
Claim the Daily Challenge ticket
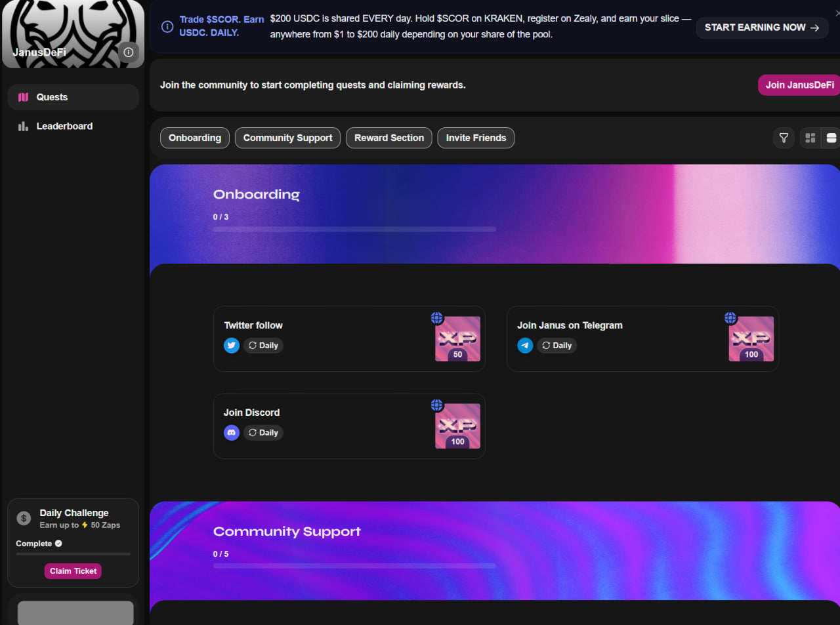pyautogui.click(x=73, y=571)
